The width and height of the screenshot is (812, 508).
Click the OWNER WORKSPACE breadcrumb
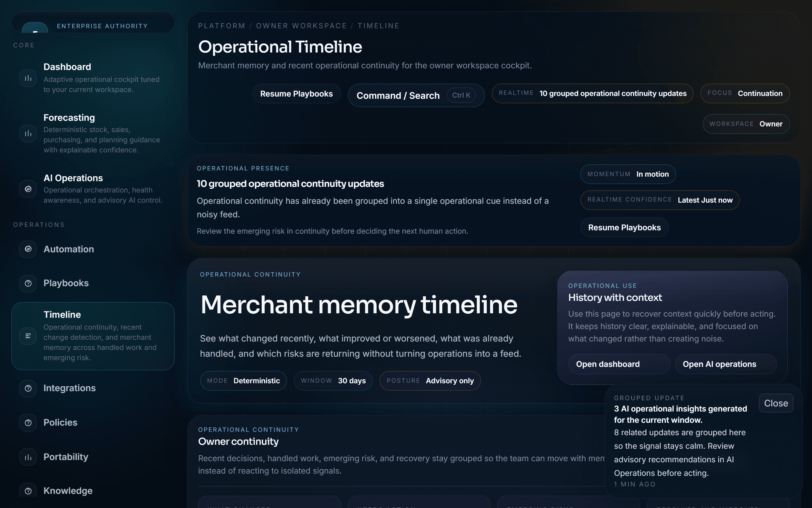point(301,26)
